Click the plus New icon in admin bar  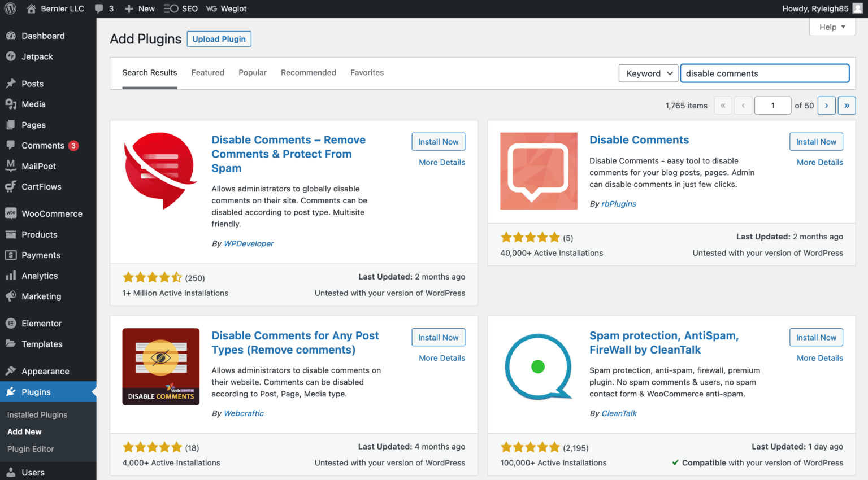coord(129,8)
